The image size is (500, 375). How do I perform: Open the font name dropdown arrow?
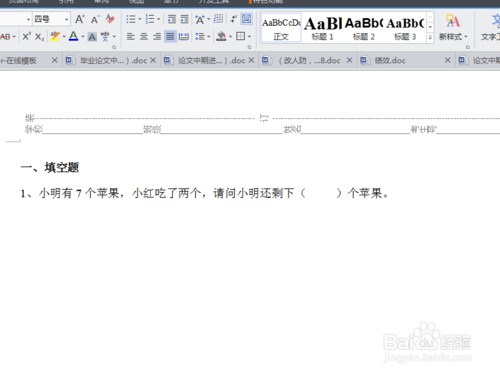tap(28, 20)
